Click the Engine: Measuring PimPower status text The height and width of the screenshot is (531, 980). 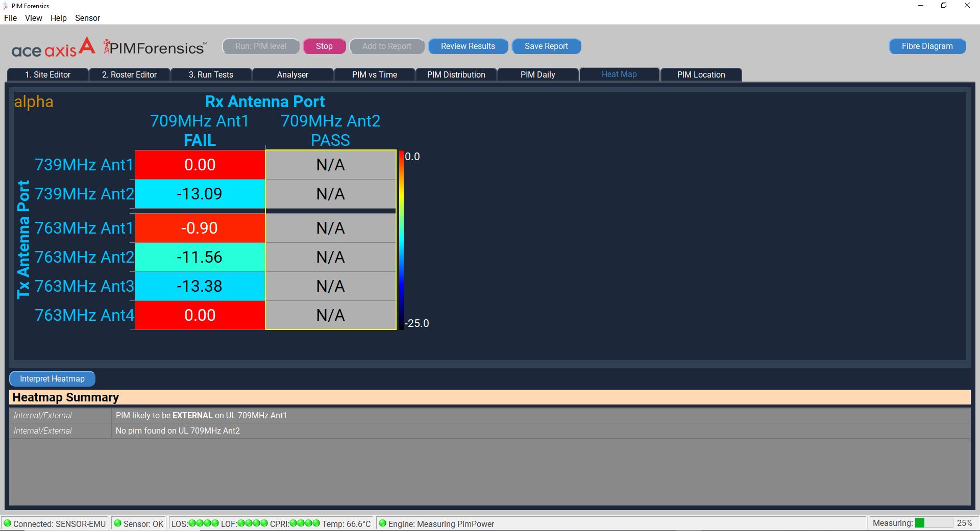click(x=441, y=524)
